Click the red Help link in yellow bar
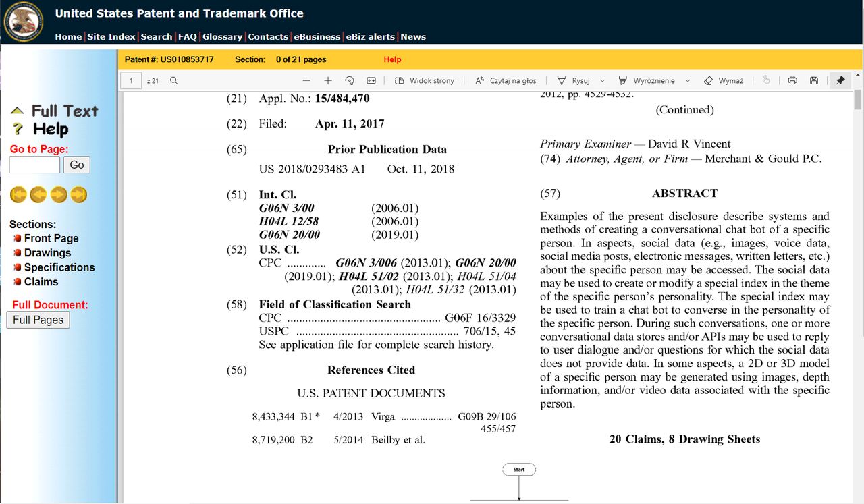This screenshot has height=504, width=864. pos(392,59)
